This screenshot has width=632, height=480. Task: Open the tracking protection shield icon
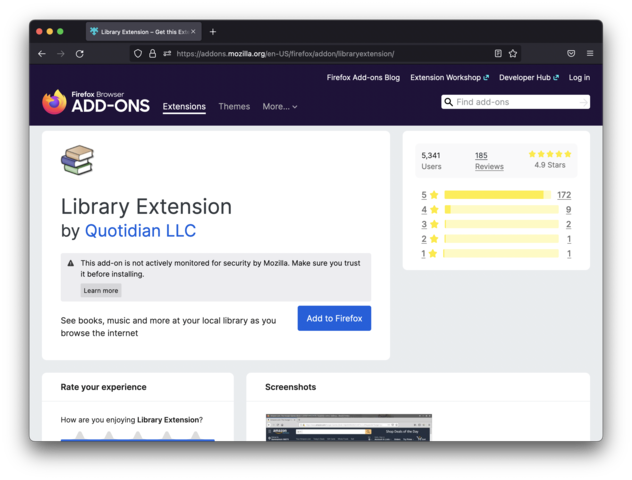pyautogui.click(x=138, y=54)
